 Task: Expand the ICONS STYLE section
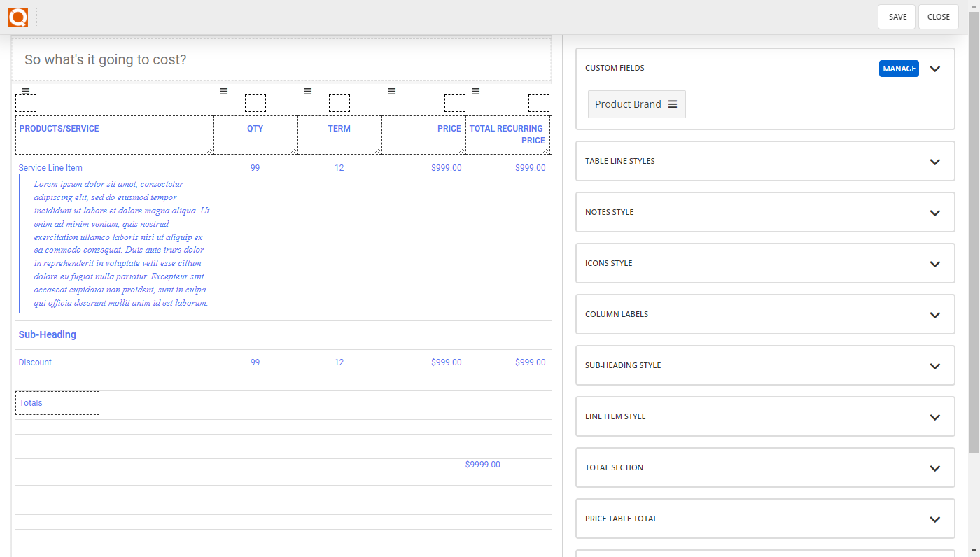(x=934, y=263)
